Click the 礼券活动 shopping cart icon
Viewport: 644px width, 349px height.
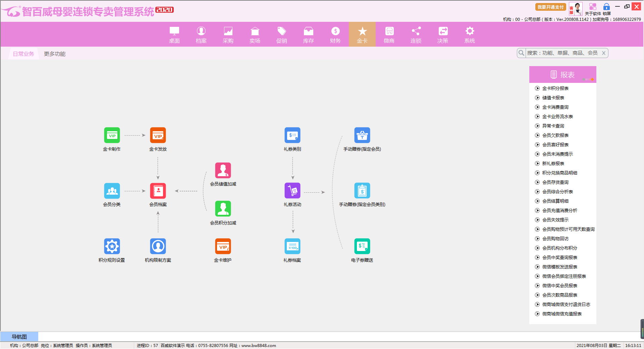tap(292, 191)
